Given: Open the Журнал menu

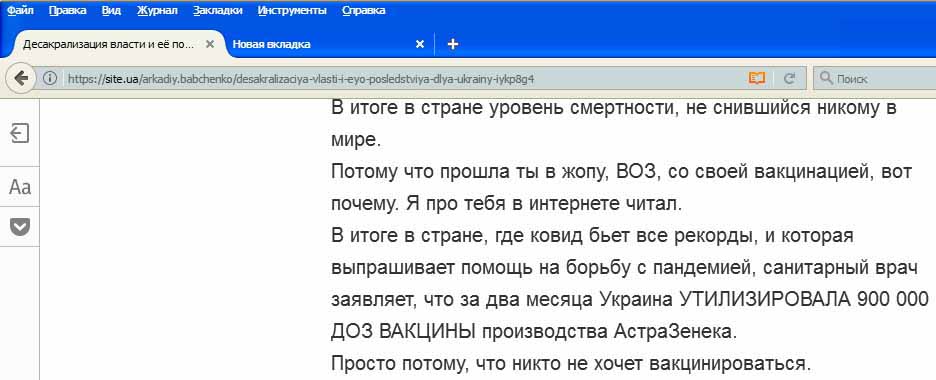Looking at the screenshot, I should [x=157, y=10].
